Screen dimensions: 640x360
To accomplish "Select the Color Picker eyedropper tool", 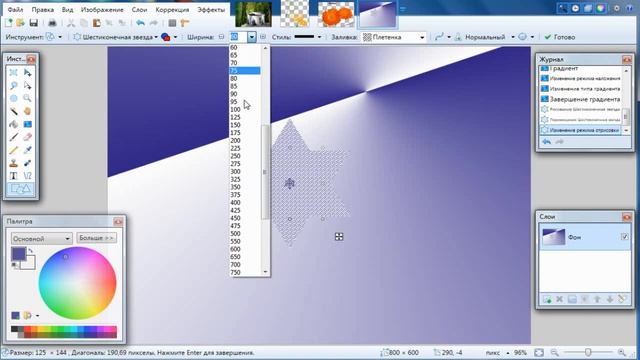I will pos(27,150).
